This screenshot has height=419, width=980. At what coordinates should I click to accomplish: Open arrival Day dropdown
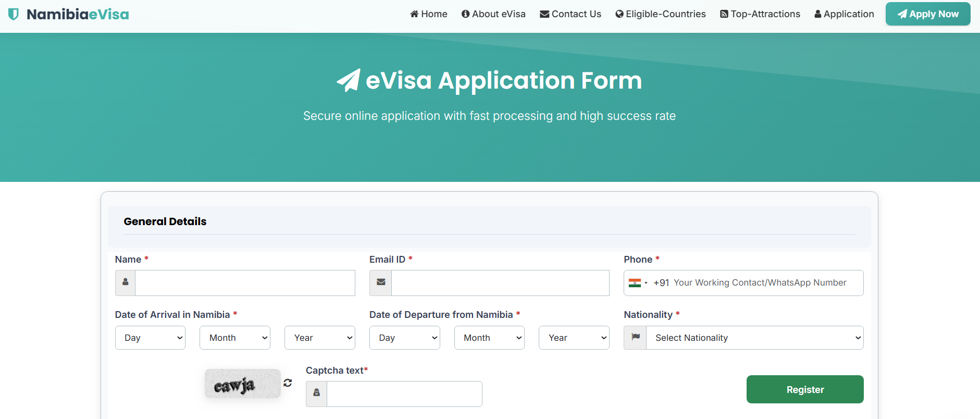click(150, 338)
